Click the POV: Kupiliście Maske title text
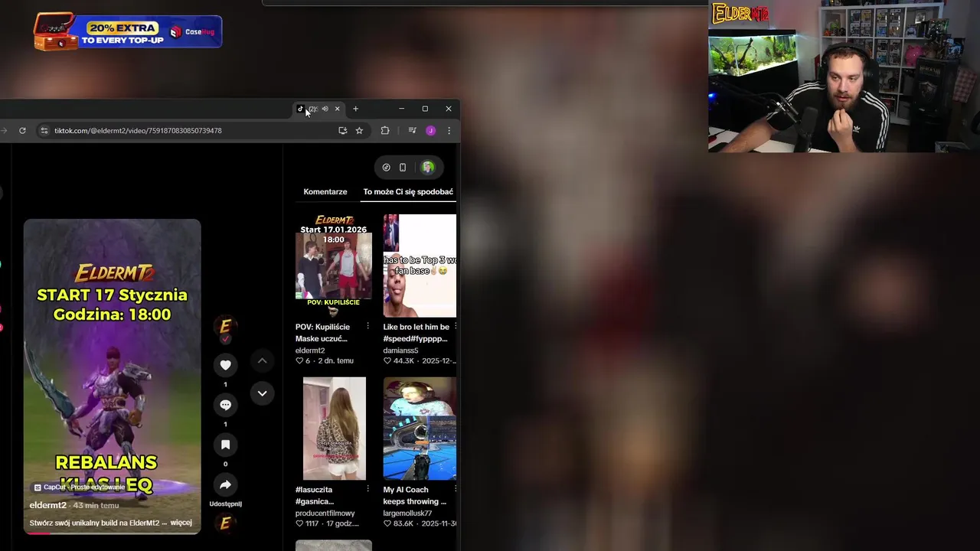980x551 pixels. tap(322, 332)
